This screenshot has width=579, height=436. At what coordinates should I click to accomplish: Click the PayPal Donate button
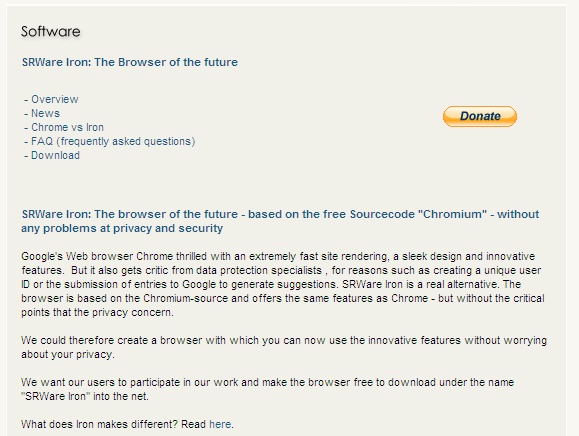pos(480,116)
